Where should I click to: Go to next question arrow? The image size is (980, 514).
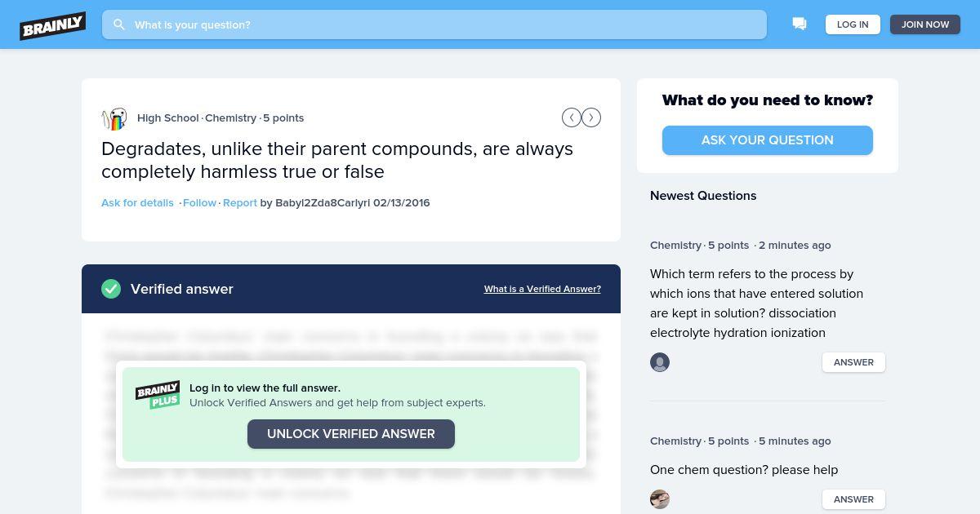coord(591,117)
